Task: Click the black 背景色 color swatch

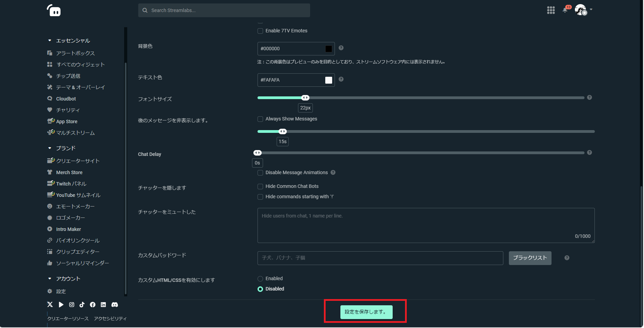Action: 329,49
